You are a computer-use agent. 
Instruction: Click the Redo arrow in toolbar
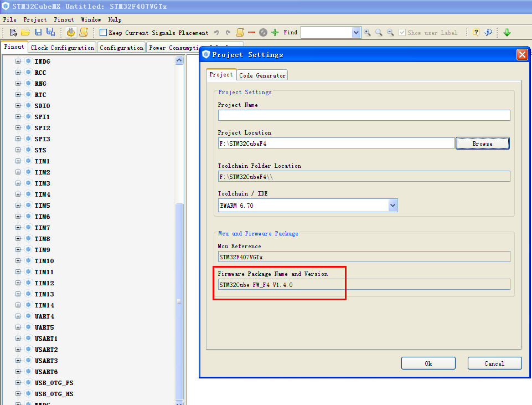[x=228, y=33]
